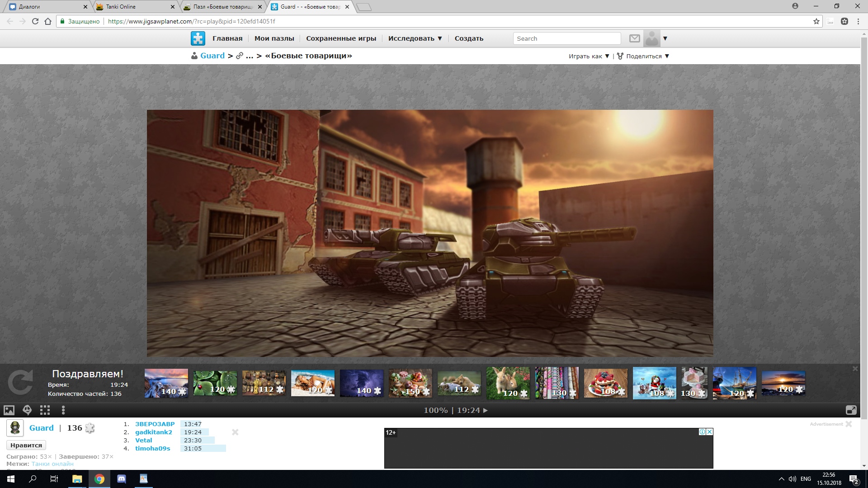The height and width of the screenshot is (488, 868).
Task: Bookmark this page with the star icon
Action: (x=816, y=21)
